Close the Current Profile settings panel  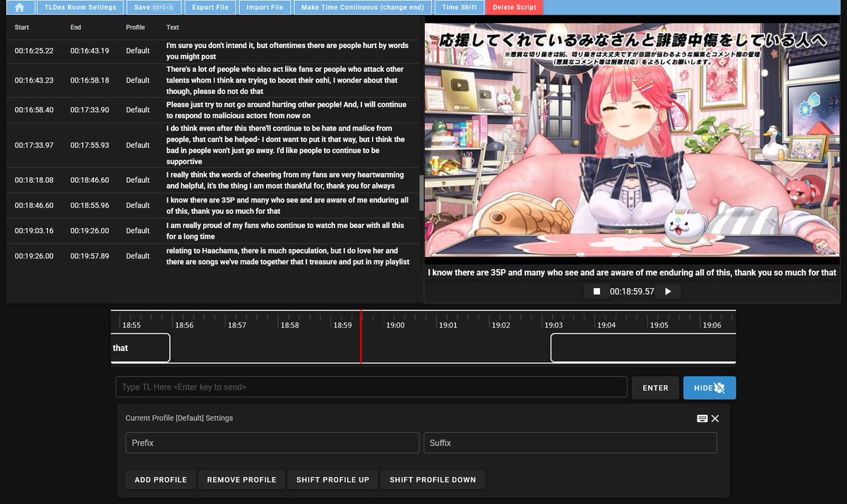coord(715,419)
